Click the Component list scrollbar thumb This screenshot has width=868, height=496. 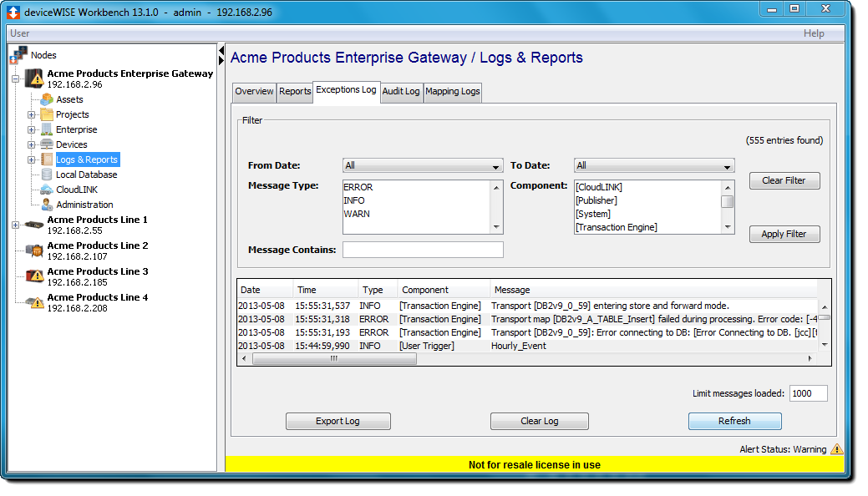pyautogui.click(x=728, y=201)
